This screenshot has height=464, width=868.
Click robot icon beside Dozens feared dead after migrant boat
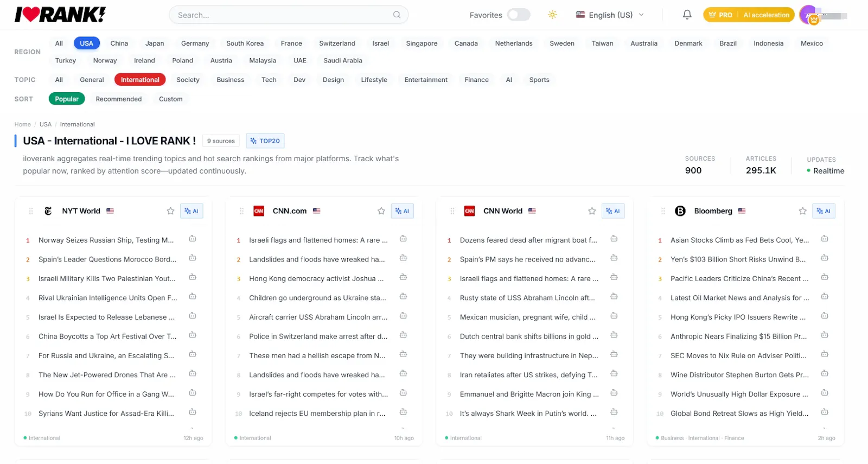coord(614,239)
